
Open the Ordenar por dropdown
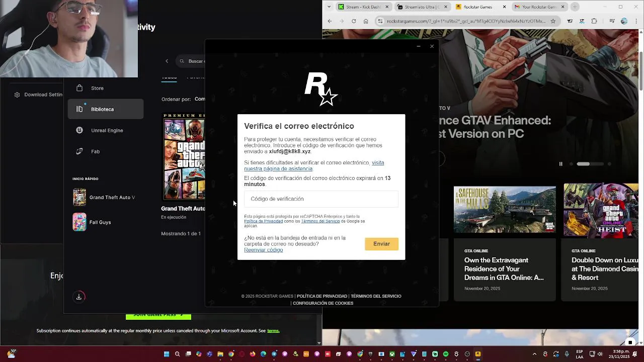coord(199,99)
